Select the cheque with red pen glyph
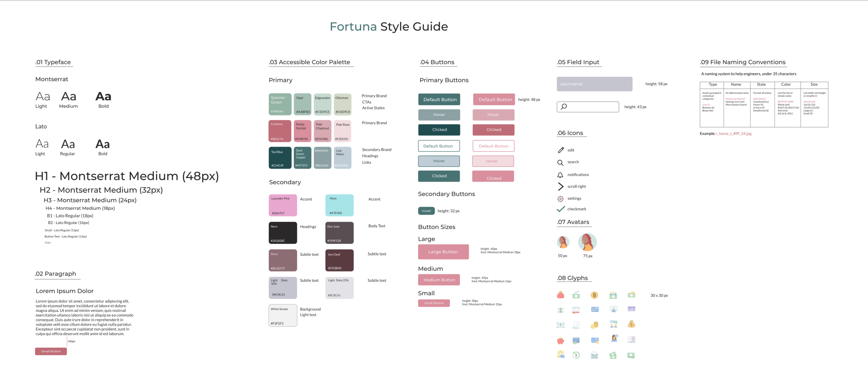 pos(576,310)
